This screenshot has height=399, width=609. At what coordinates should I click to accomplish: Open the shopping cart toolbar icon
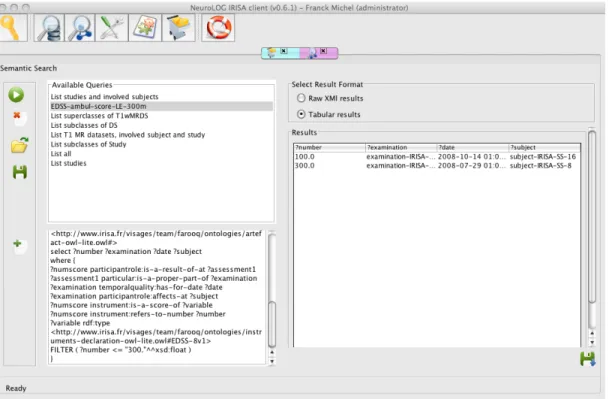coord(179,28)
